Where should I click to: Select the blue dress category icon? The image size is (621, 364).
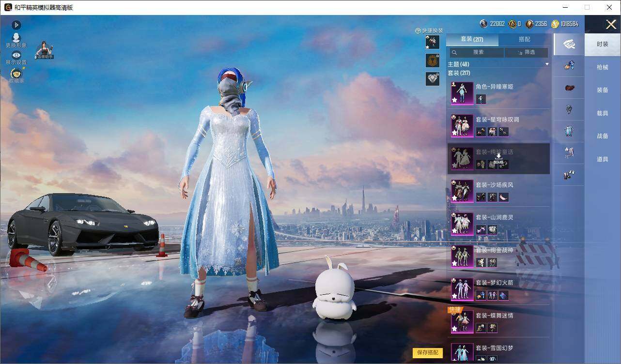point(569,131)
